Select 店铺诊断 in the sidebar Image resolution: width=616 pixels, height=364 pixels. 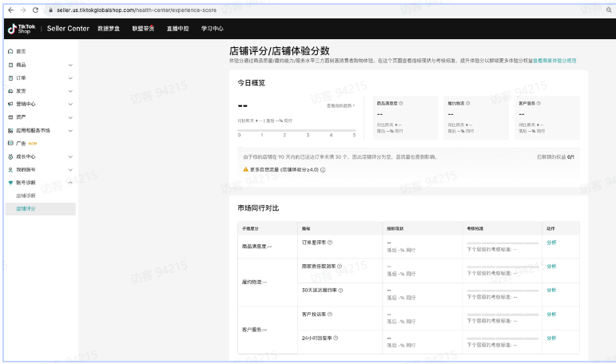(26, 196)
